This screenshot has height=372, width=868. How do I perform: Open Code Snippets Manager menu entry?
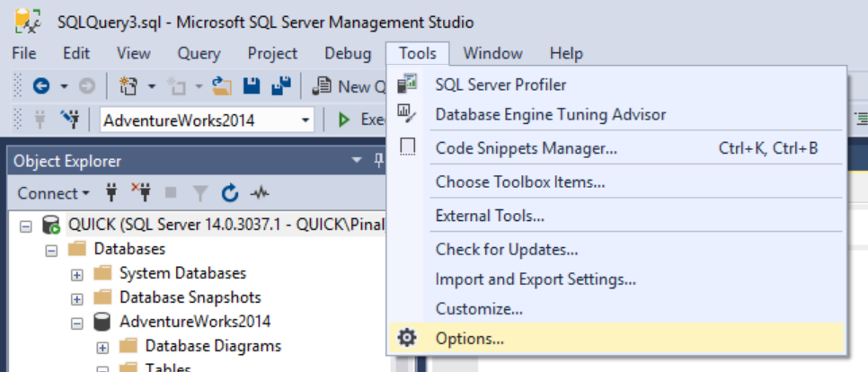click(616, 147)
